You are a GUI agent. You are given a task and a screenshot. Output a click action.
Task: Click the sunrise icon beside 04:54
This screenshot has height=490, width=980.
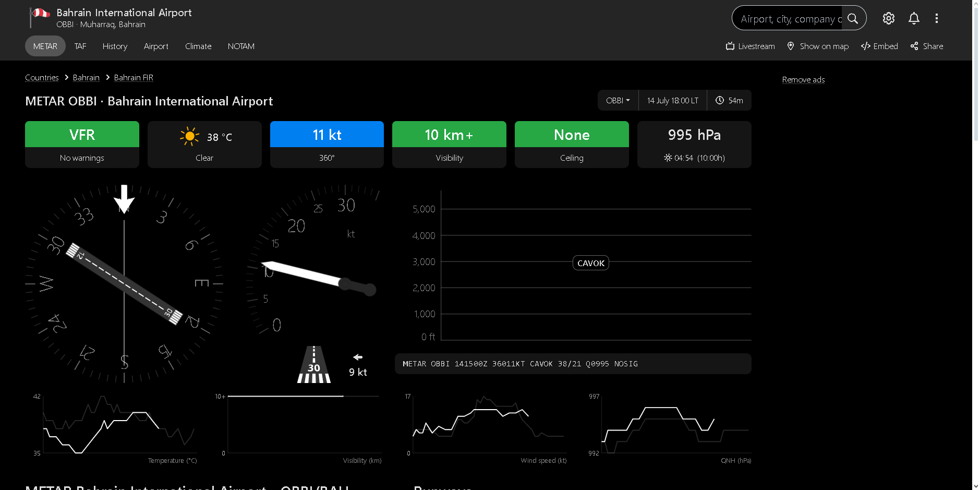[x=668, y=158]
